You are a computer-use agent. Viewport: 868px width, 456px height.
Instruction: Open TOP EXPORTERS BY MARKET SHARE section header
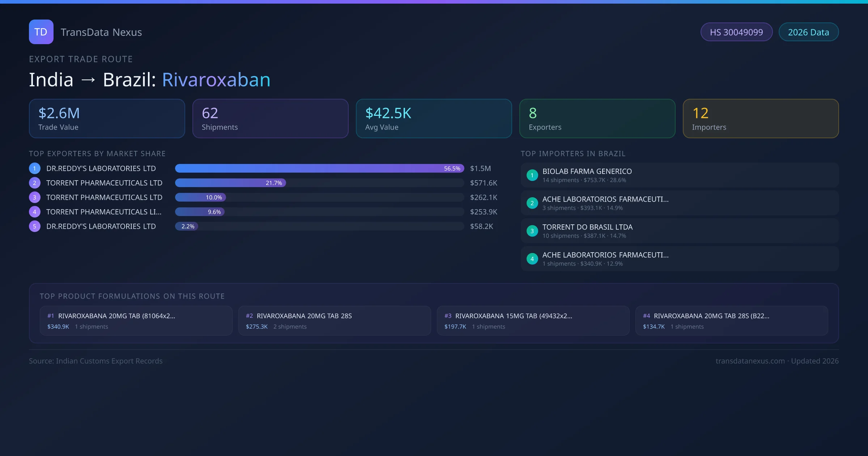(97, 153)
